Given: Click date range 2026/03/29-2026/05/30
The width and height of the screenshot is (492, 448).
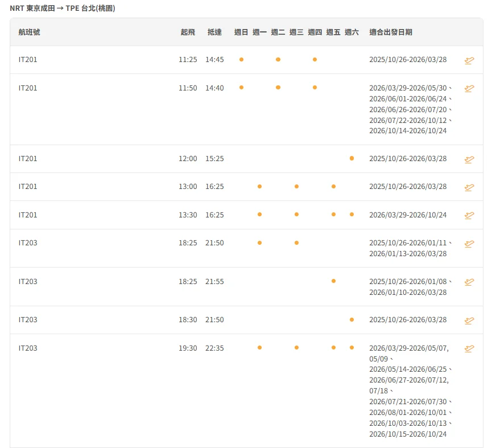Looking at the screenshot, I should pyautogui.click(x=408, y=88).
